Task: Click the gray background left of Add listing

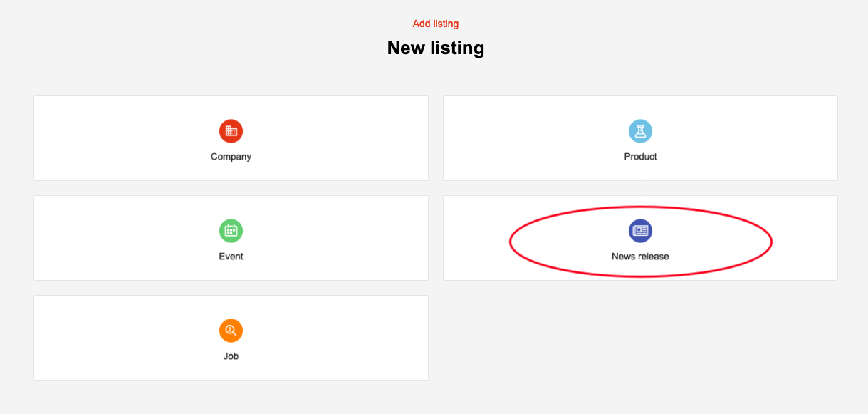Action: [214, 24]
